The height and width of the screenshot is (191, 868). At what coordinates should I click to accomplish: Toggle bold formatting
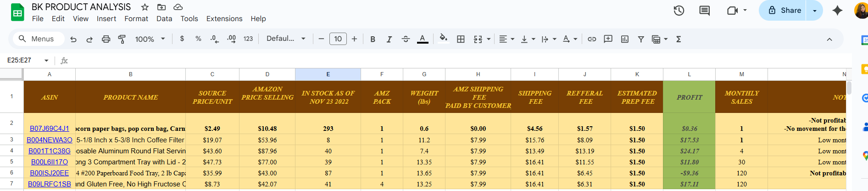pyautogui.click(x=373, y=39)
